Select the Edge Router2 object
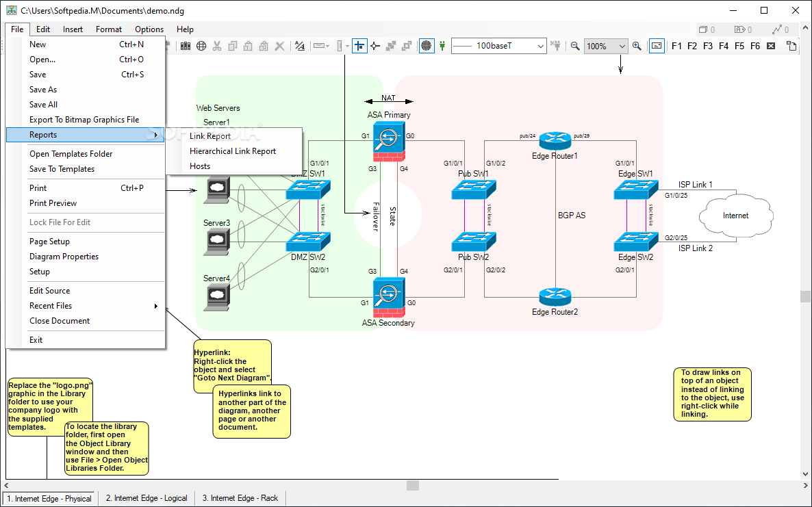 (555, 297)
